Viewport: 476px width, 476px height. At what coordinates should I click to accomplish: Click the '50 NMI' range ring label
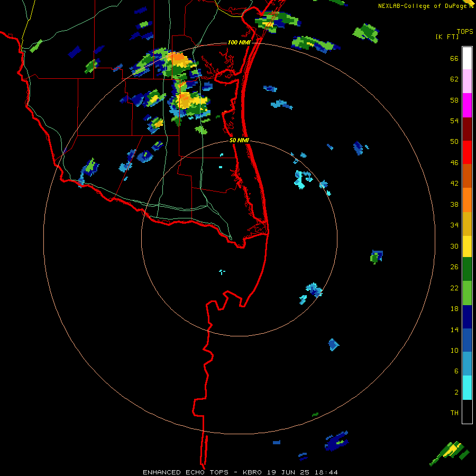click(239, 140)
